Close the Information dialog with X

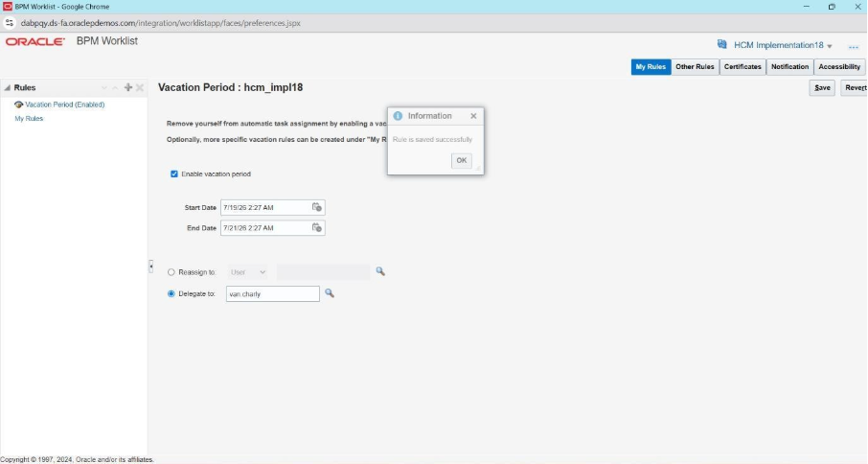tap(473, 116)
